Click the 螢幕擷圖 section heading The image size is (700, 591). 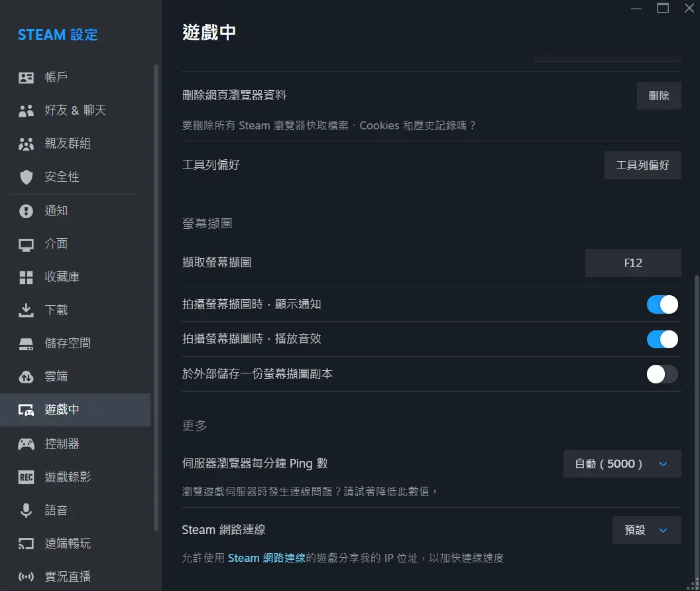[207, 224]
